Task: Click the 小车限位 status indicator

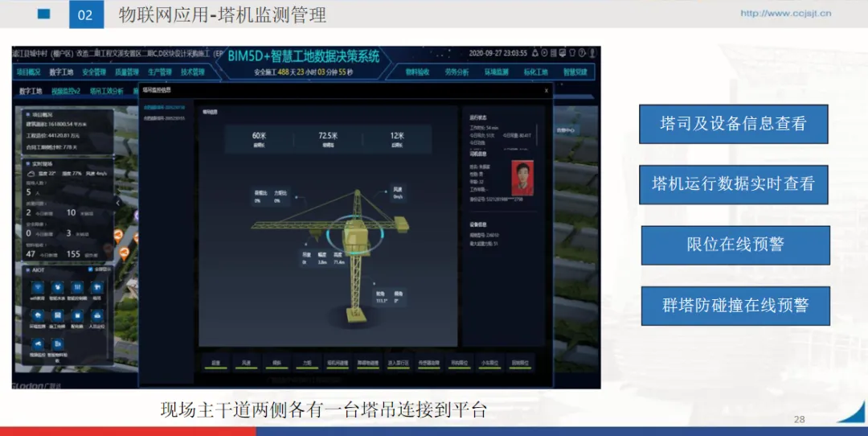Action: pos(489,364)
